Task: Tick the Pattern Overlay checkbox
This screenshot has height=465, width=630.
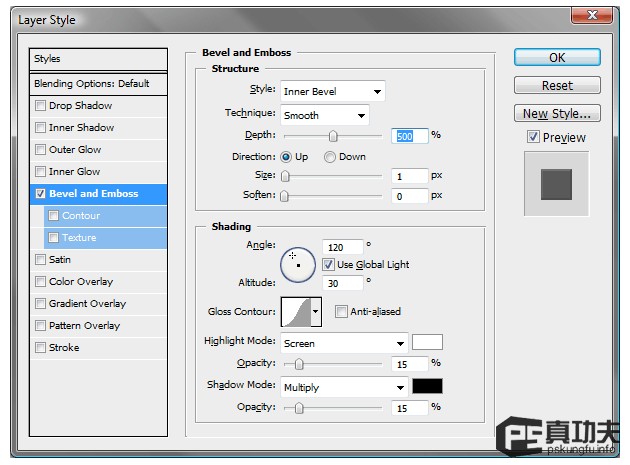Action: point(40,326)
